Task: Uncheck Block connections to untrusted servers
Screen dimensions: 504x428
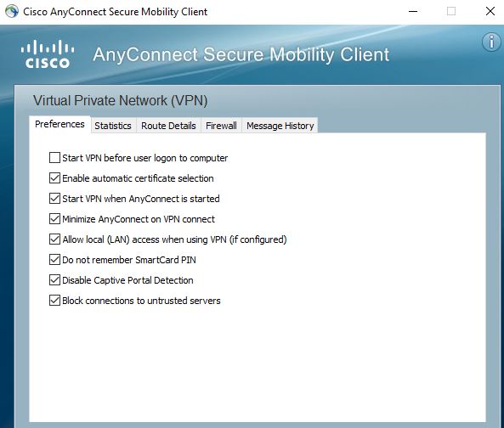Action: [x=54, y=301]
